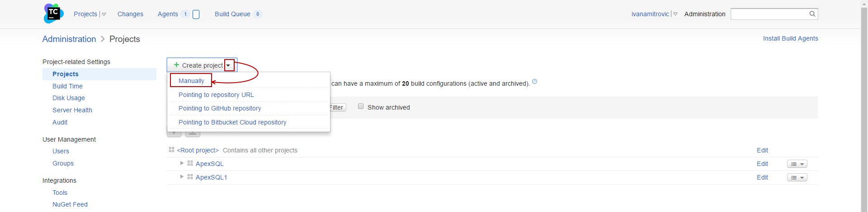Click the agent status icon beside Agents

click(x=196, y=14)
